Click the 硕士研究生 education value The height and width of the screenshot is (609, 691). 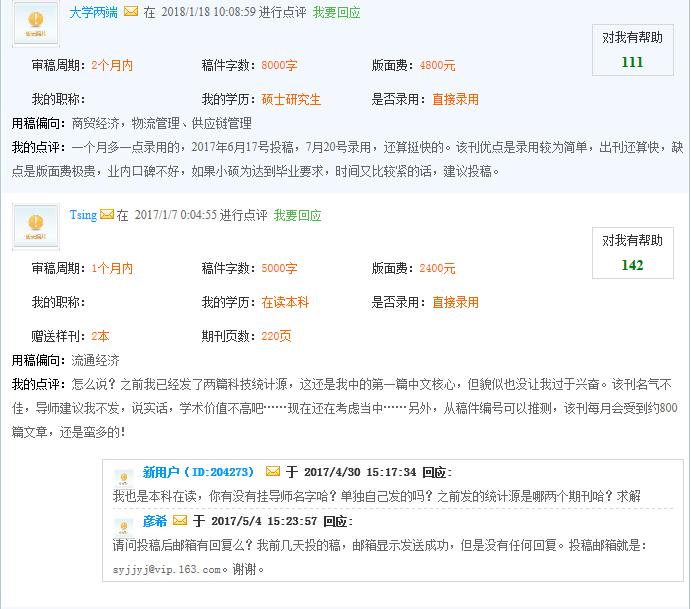(x=291, y=100)
